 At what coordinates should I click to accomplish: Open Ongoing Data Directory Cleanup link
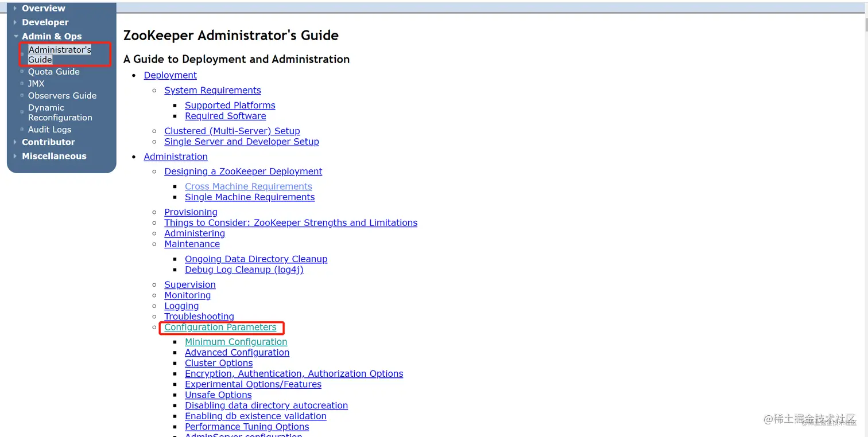(x=256, y=259)
